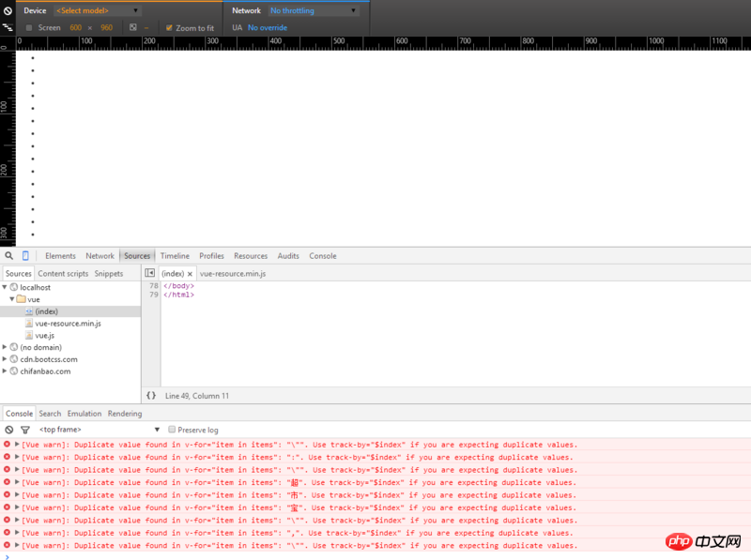Click the </body> code on line 78
The image size is (751, 560).
[178, 286]
